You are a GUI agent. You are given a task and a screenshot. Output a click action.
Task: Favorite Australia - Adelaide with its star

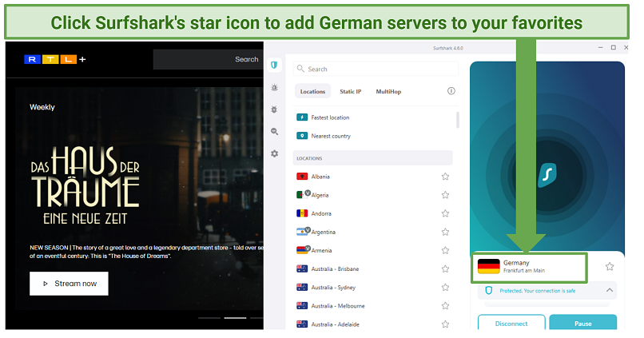coord(445,324)
